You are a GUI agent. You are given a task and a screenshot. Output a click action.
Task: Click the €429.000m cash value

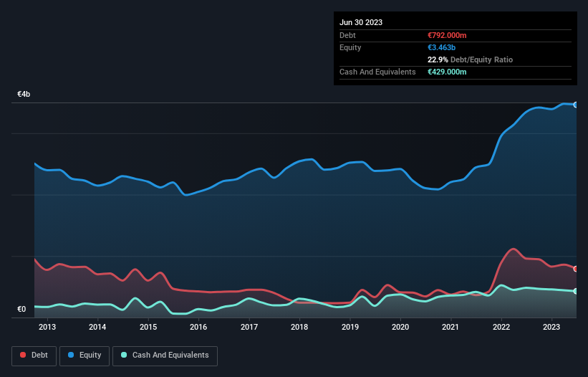click(x=447, y=72)
